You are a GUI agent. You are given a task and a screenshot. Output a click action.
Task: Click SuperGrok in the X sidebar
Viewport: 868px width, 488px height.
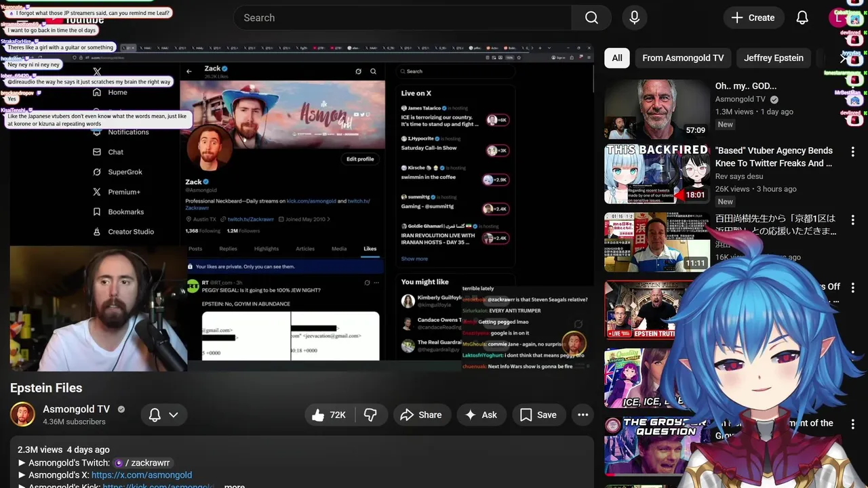[x=117, y=172]
